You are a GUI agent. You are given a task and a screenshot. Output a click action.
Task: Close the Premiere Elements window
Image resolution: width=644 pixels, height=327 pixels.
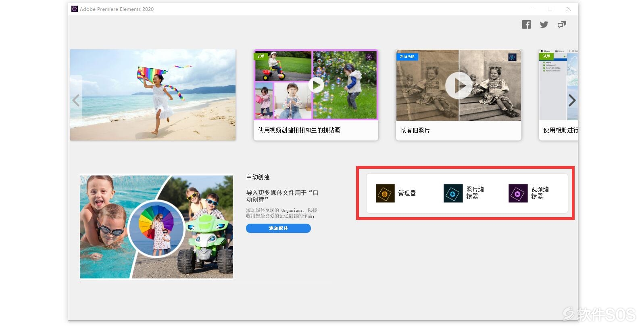coord(568,9)
